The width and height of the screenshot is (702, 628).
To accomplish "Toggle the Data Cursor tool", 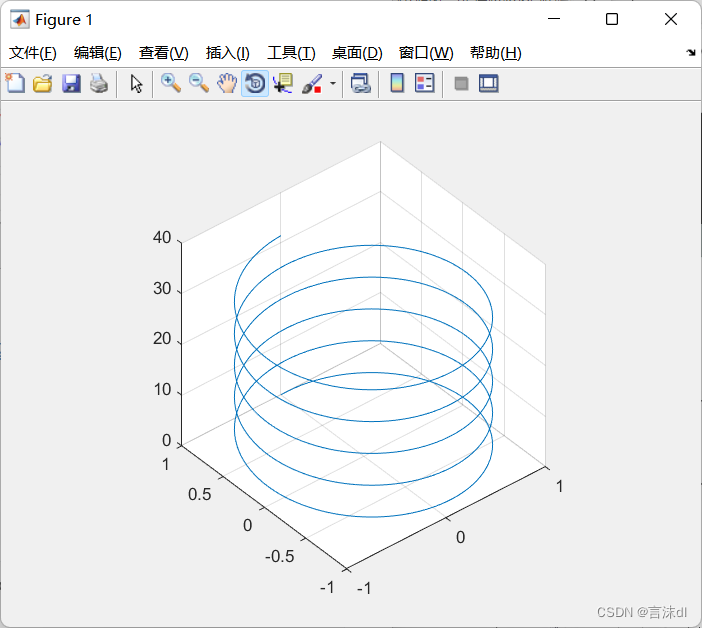I will point(283,84).
